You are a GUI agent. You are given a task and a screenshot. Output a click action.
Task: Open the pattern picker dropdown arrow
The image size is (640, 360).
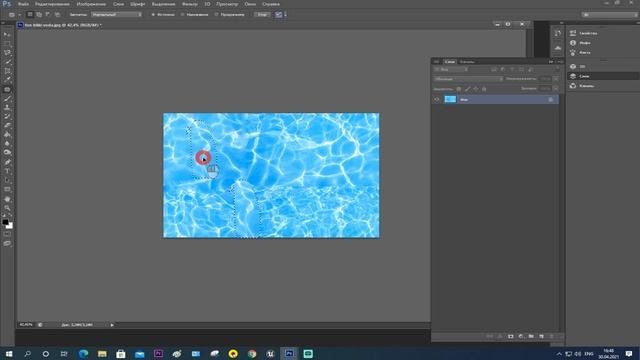285,14
